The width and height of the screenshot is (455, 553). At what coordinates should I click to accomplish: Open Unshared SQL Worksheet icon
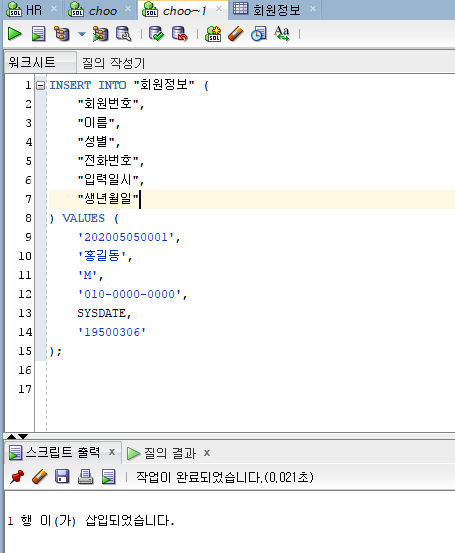click(213, 34)
